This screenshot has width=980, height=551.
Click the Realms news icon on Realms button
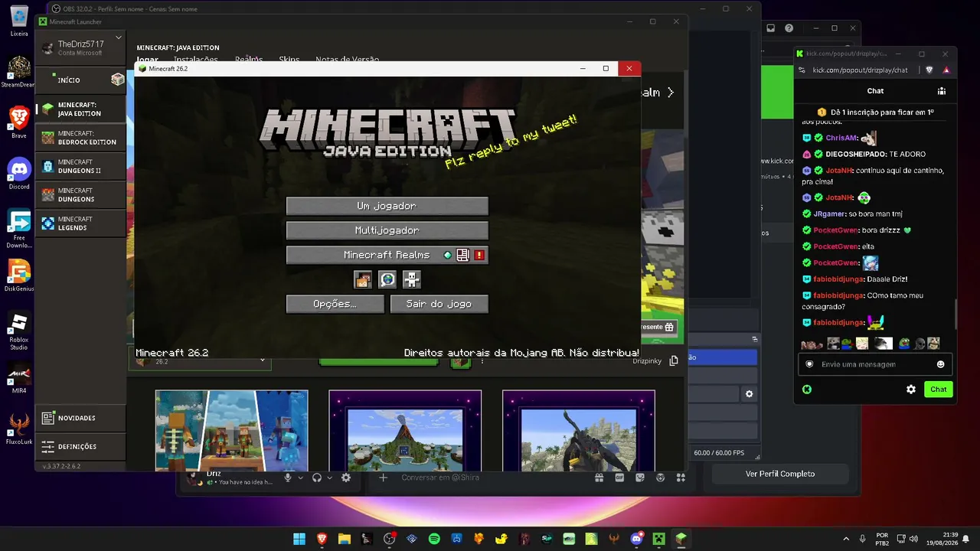(462, 255)
